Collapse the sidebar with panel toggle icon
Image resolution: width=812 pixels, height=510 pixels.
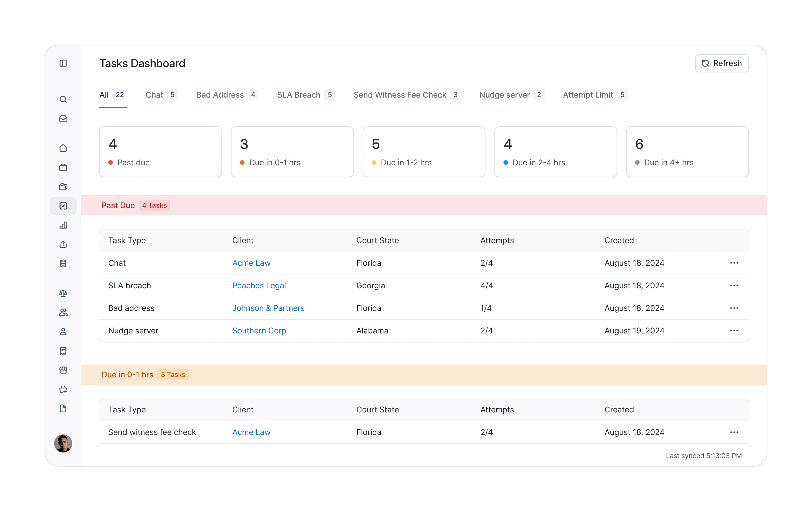tap(63, 63)
